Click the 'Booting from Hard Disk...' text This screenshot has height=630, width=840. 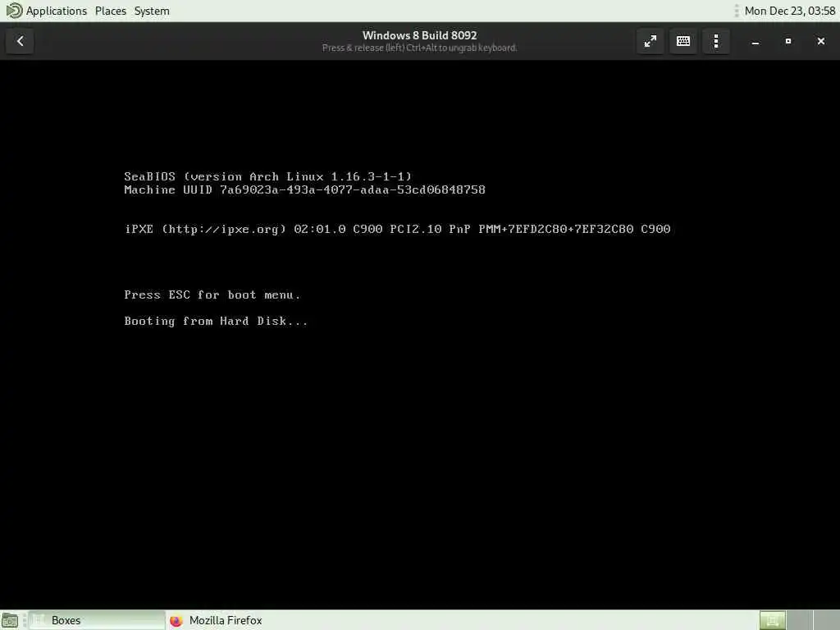click(x=216, y=321)
